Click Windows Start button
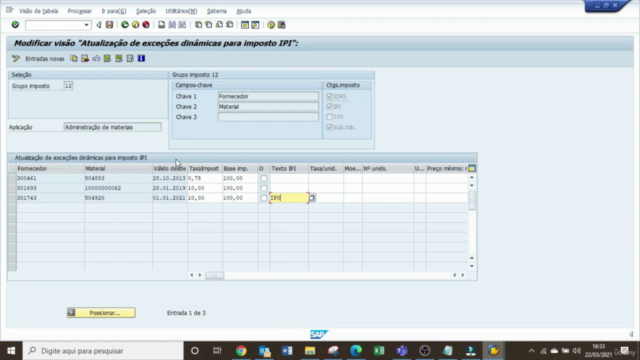Viewport: 640px width, 360px height. point(11,351)
